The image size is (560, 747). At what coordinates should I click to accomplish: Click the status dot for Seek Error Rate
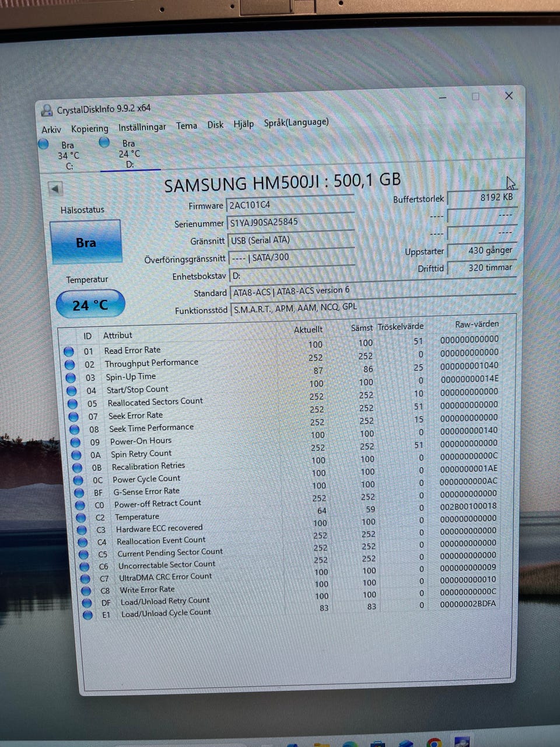[73, 416]
